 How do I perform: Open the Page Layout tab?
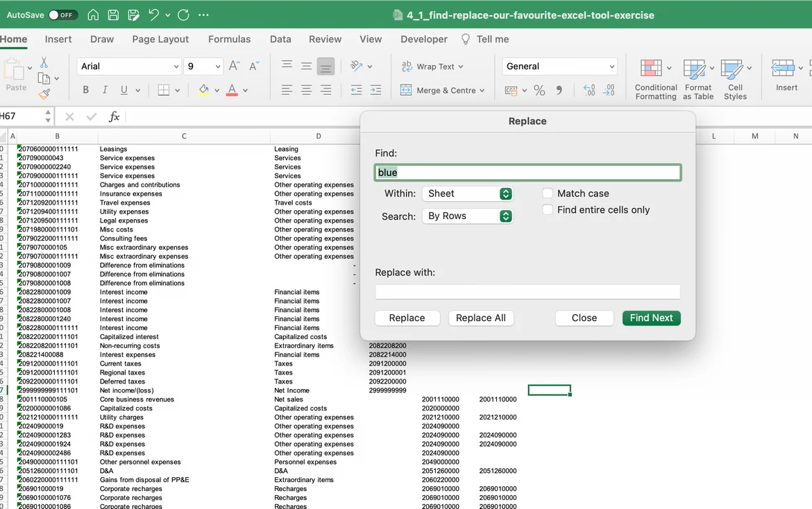coord(160,40)
